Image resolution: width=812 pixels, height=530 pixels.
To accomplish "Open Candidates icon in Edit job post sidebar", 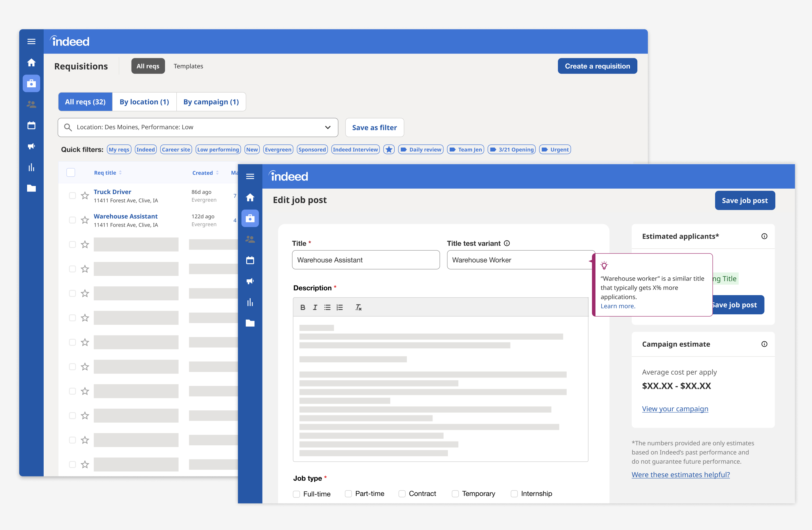I will pos(250,239).
